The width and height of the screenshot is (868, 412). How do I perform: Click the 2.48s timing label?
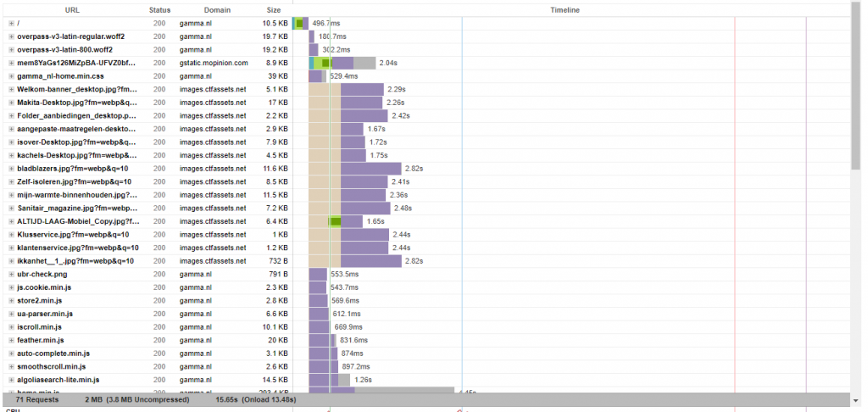coord(403,209)
